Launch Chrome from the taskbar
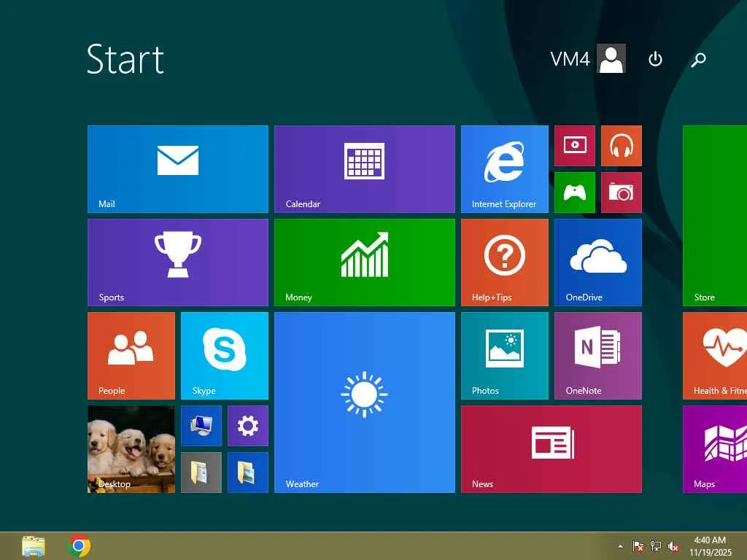The image size is (747, 560). [79, 546]
